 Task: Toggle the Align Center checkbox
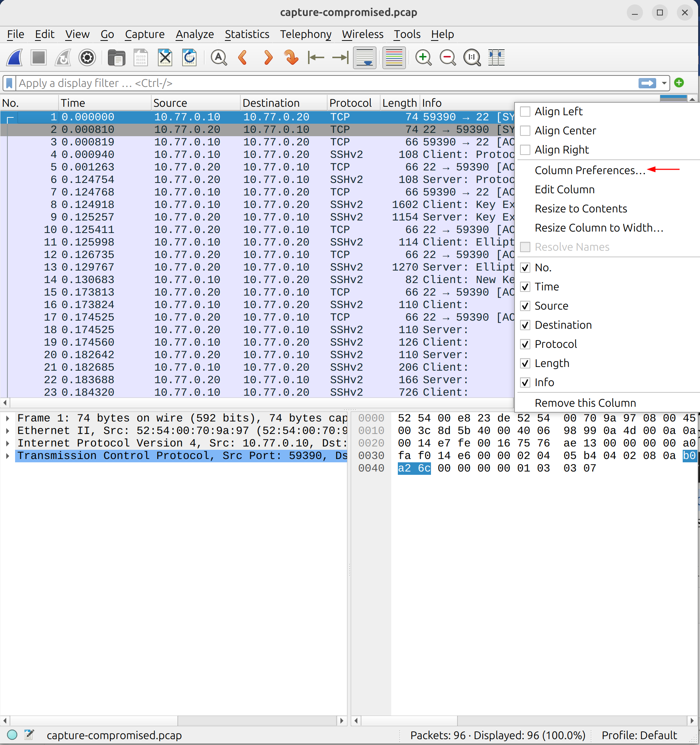(526, 130)
